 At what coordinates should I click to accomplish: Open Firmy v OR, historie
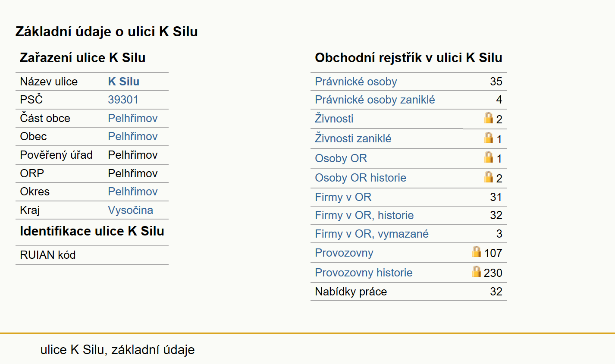pyautogui.click(x=364, y=215)
